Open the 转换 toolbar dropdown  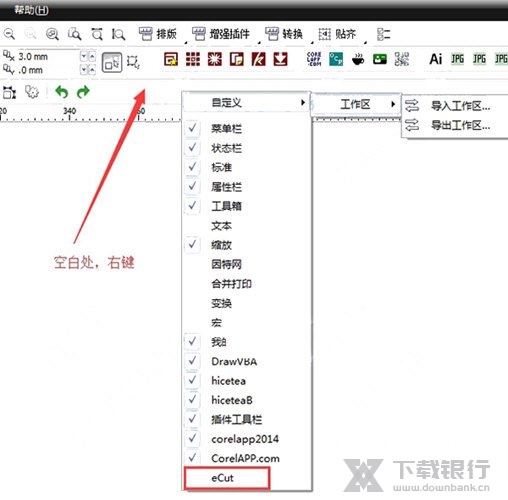(x=284, y=34)
